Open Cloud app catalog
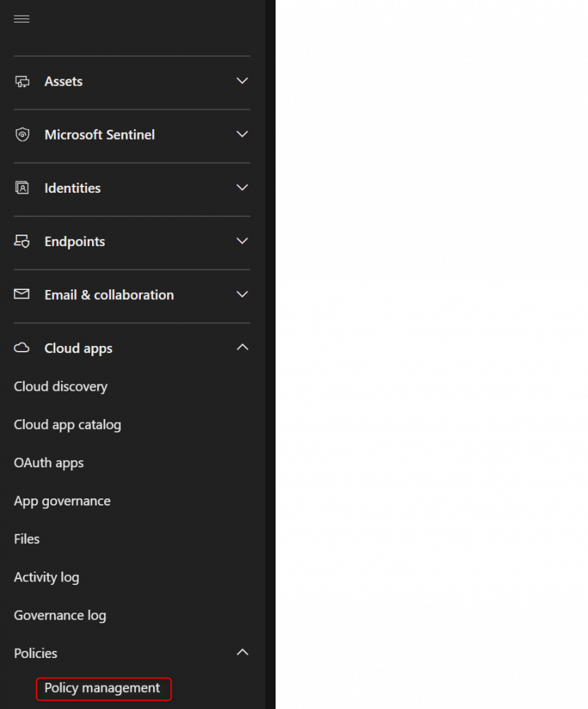588x709 pixels. coord(68,425)
